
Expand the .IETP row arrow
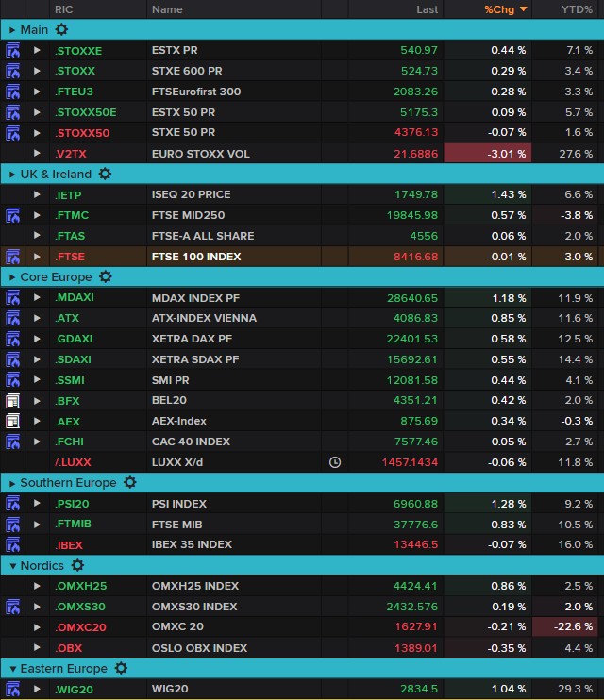point(37,194)
